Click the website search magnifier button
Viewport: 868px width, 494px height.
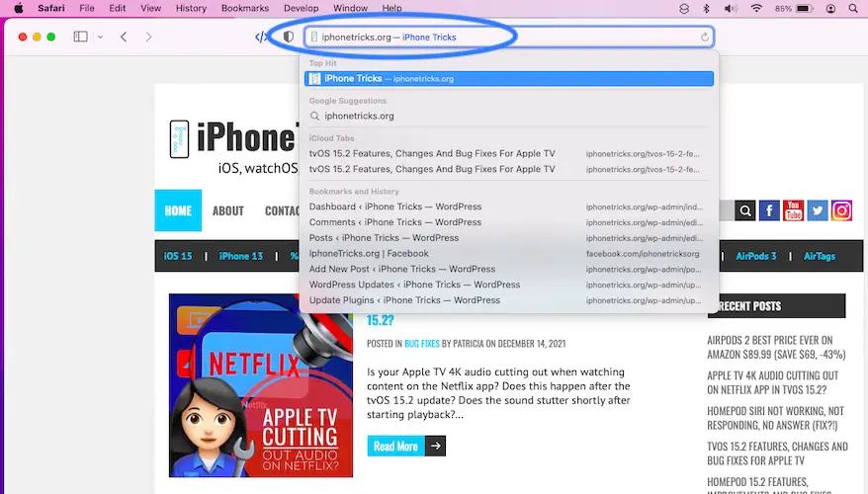coord(745,210)
